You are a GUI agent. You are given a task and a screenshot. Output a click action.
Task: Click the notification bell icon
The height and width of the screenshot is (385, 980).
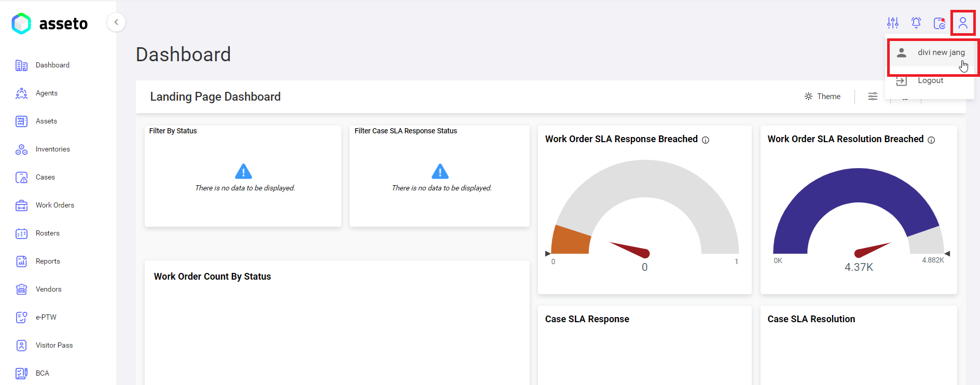pyautogui.click(x=916, y=23)
